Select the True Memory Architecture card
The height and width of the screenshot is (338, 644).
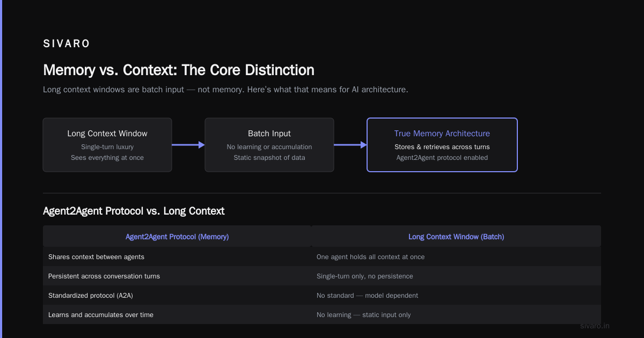click(x=442, y=145)
